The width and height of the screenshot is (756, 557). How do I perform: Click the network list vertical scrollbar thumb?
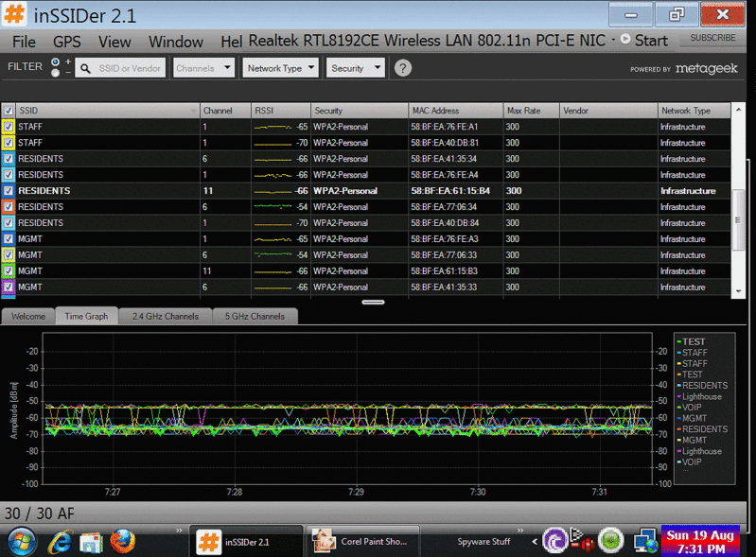click(738, 220)
